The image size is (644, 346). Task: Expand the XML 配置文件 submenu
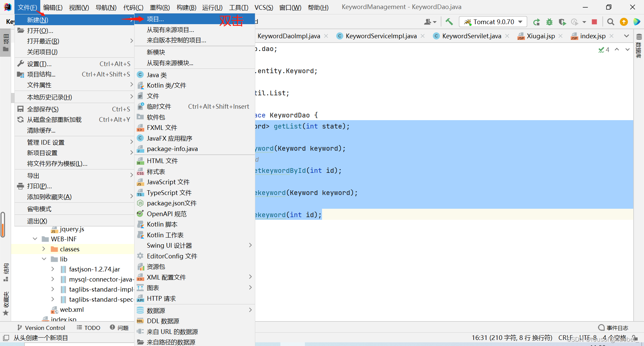(x=195, y=277)
